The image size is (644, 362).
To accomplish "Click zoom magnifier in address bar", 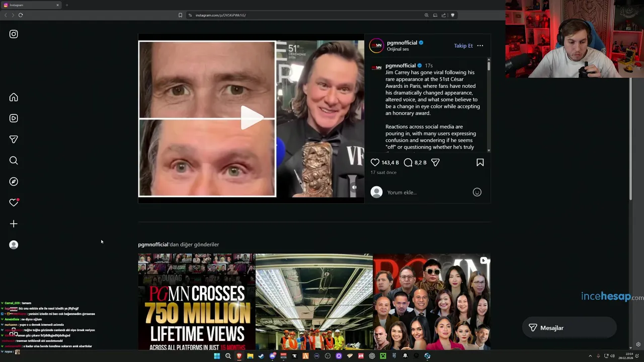I will tap(427, 15).
